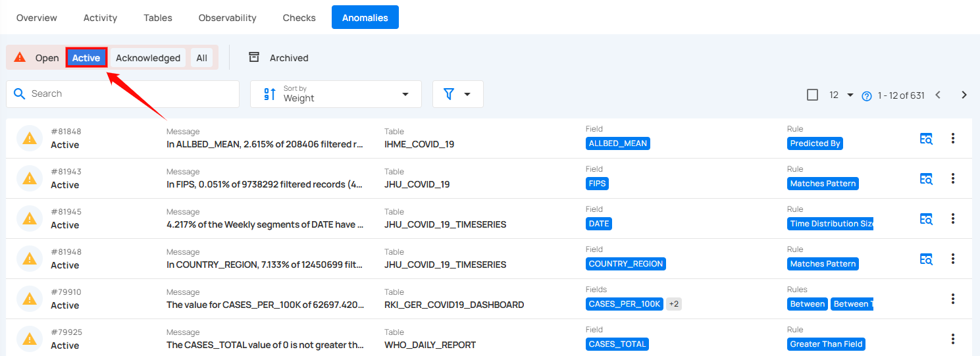Open three-dot menu for anomaly #81945
This screenshot has width=980, height=356.
point(952,218)
